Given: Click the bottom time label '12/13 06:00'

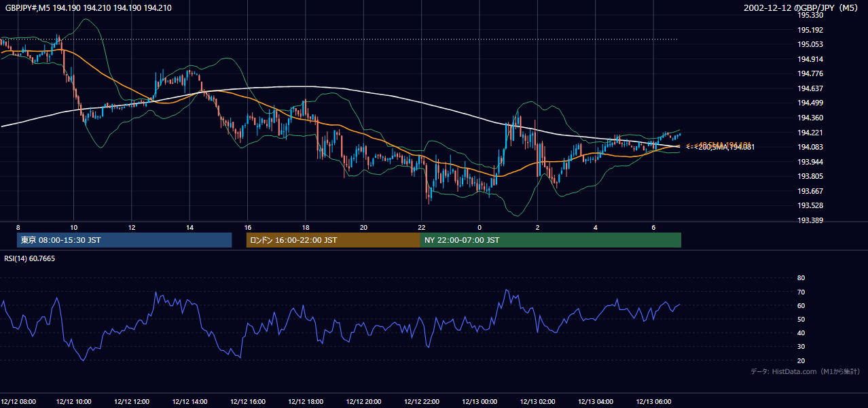Looking at the screenshot, I should click(x=653, y=401).
